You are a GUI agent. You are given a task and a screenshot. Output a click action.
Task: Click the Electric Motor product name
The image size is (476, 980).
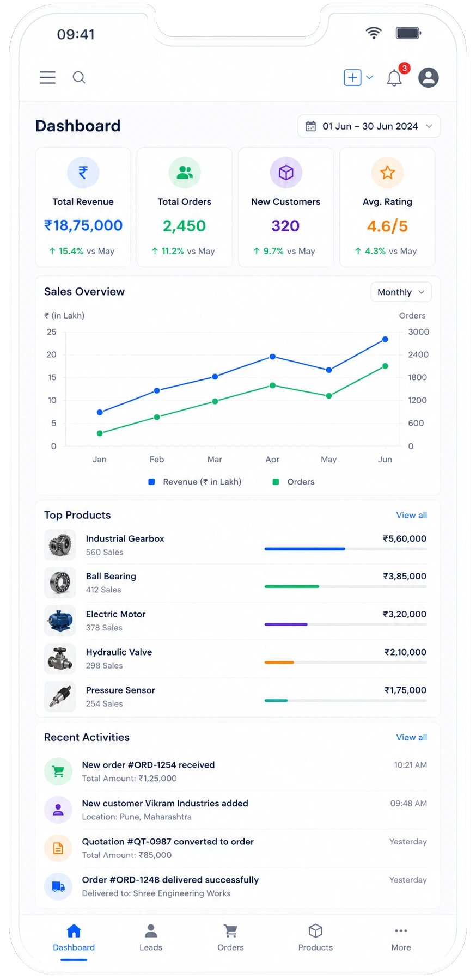[x=115, y=614]
